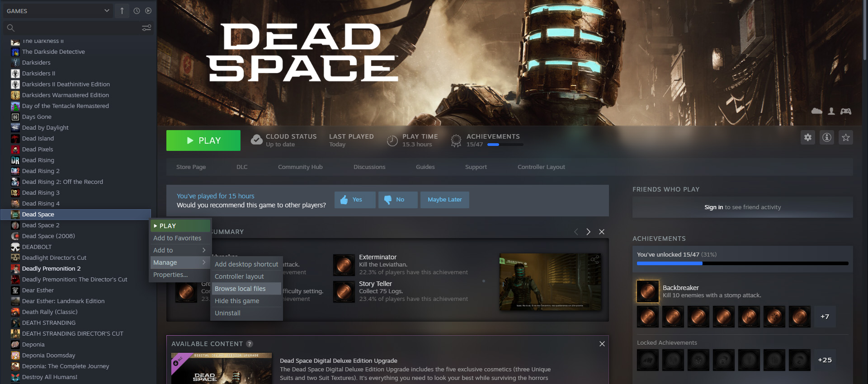Open the Community Hub tab

coord(300,167)
